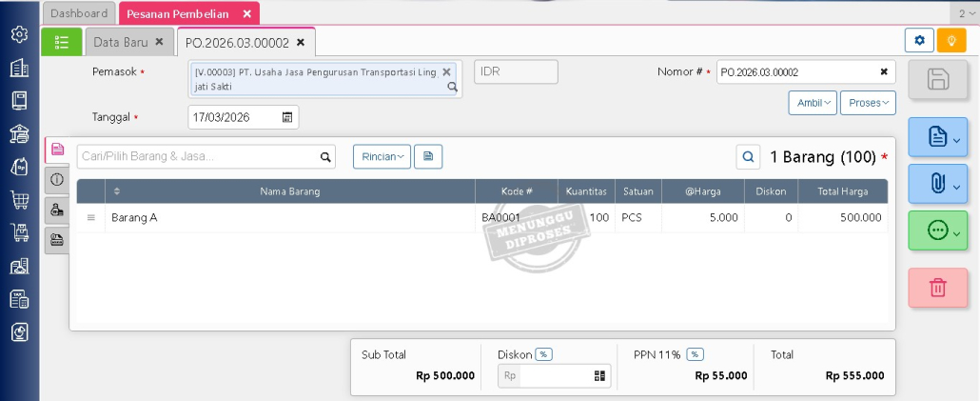The width and height of the screenshot is (980, 401).
Task: Toggle the PPN 11% percent switch
Action: click(695, 354)
